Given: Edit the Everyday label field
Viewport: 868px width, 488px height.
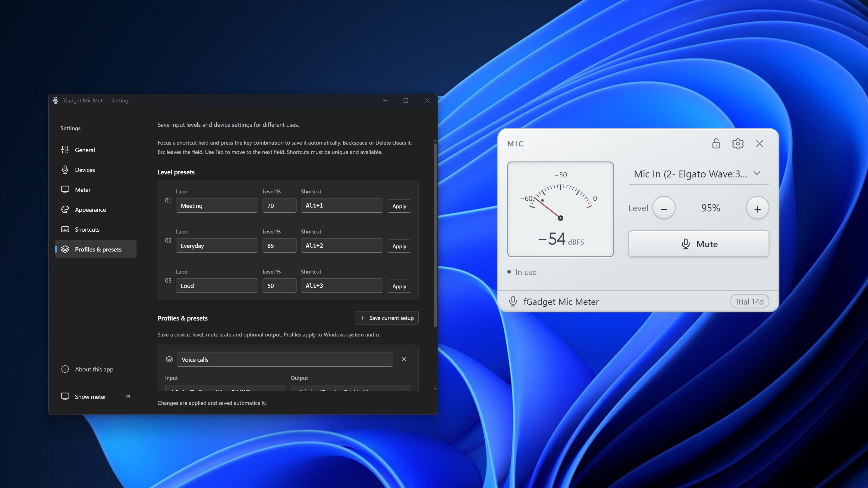Looking at the screenshot, I should tap(217, 246).
